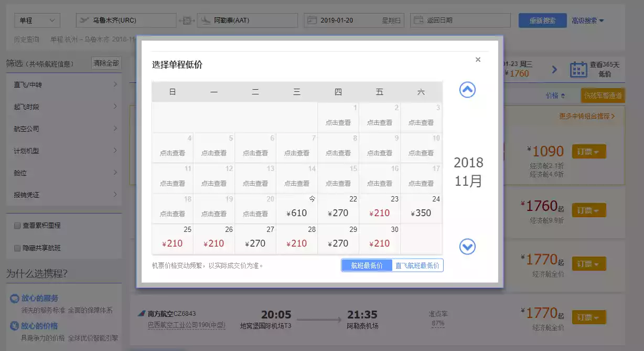This screenshot has width=644, height=351.
Task: Click the 清除全部 filters button
Action: (106, 63)
